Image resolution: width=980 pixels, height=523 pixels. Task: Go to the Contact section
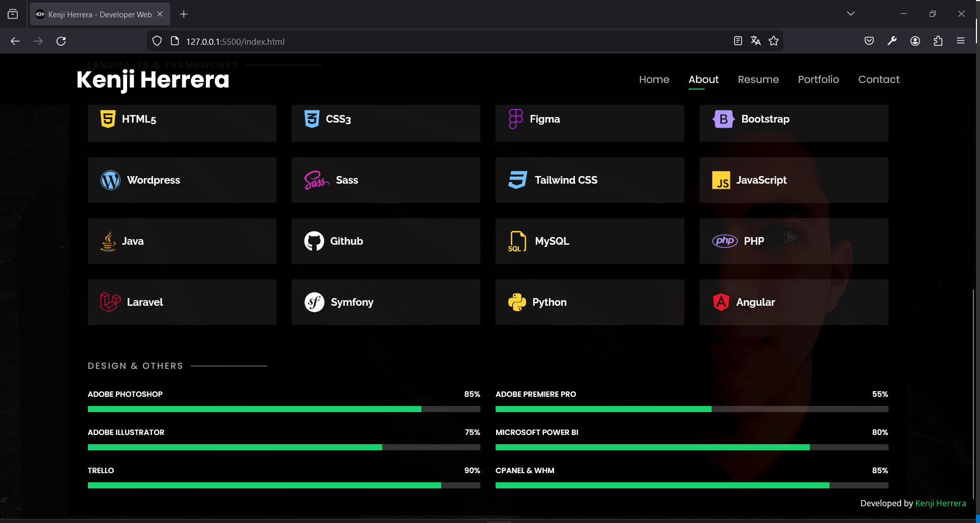[x=879, y=79]
